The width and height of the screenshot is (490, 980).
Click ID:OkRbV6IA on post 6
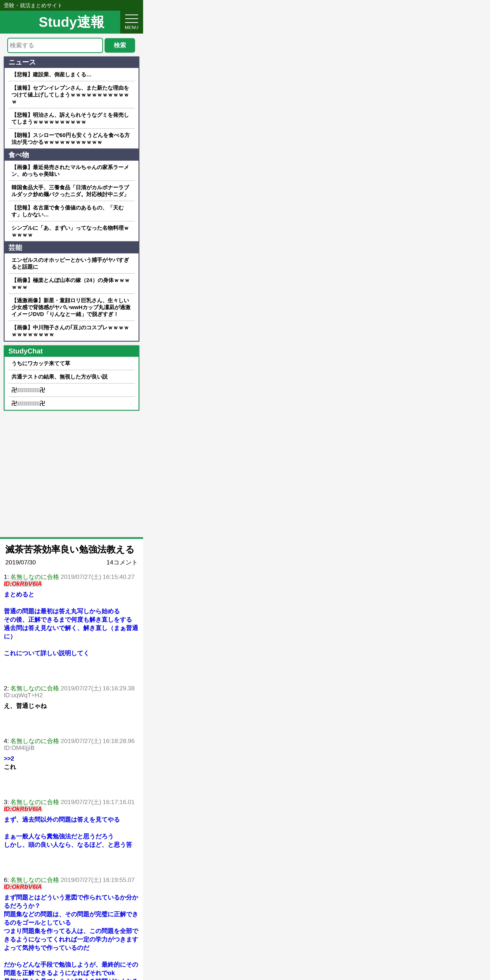coord(23,887)
